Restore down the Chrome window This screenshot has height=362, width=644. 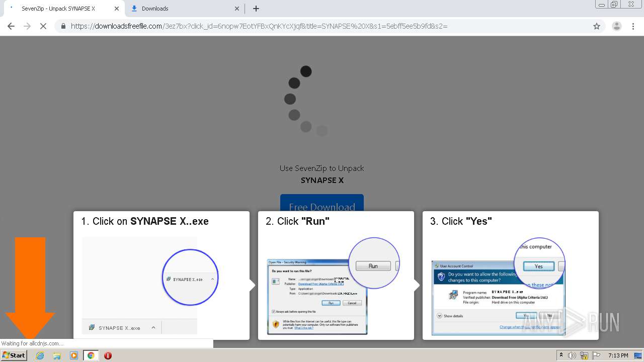pos(614,5)
